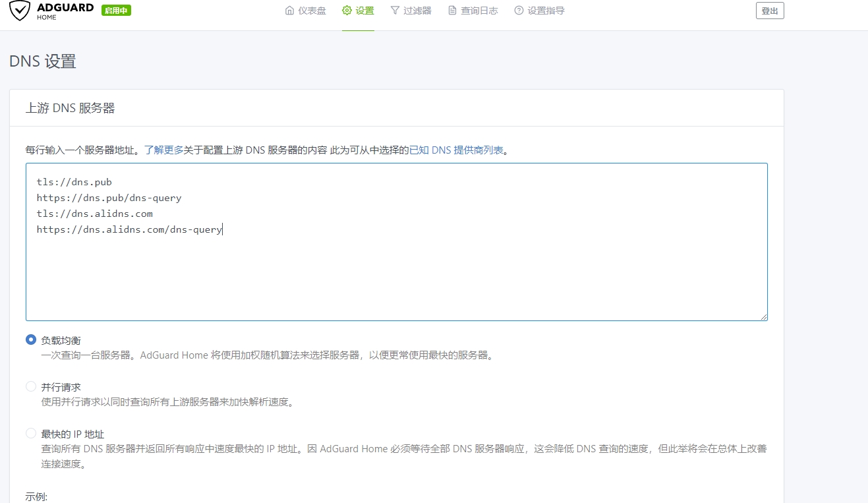Click the document icon next to 查询日志
Image resolution: width=868 pixels, height=503 pixels.
coord(451,10)
